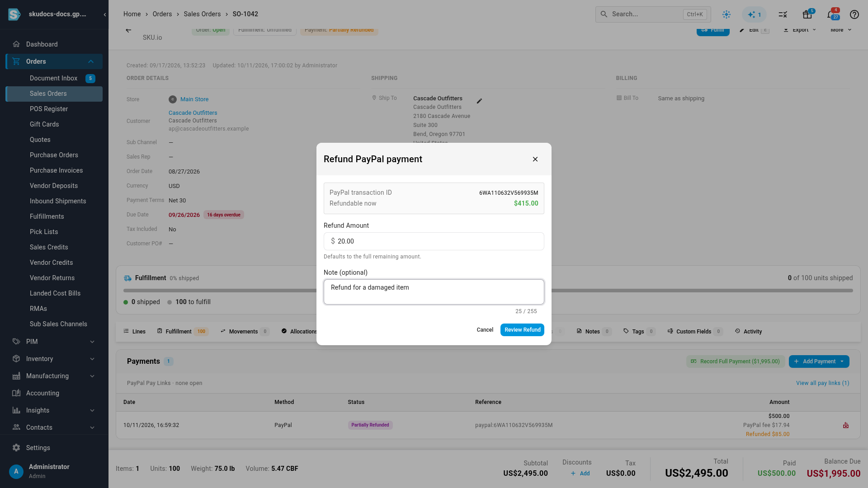Click the Review Refund button
Screen dimensions: 868x488
522,330
